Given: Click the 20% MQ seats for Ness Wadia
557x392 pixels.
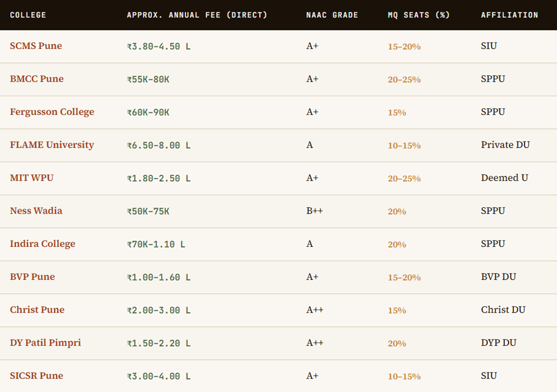Looking at the screenshot, I should coord(397,211).
